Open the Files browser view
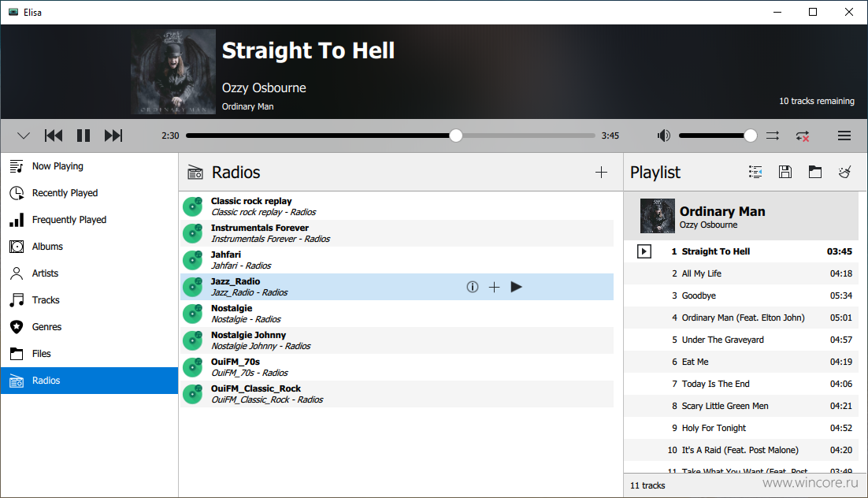The width and height of the screenshot is (868, 498). (89, 354)
